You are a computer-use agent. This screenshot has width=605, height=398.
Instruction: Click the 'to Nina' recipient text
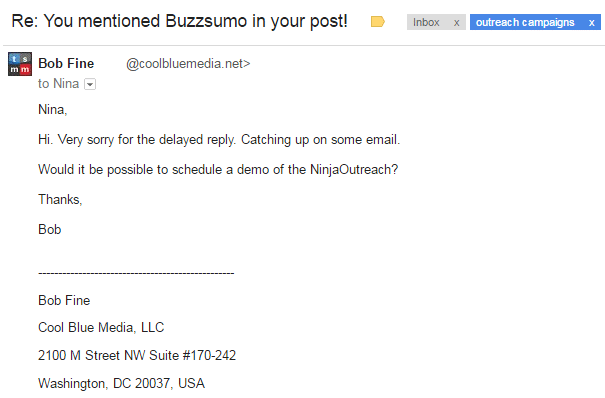[59, 84]
